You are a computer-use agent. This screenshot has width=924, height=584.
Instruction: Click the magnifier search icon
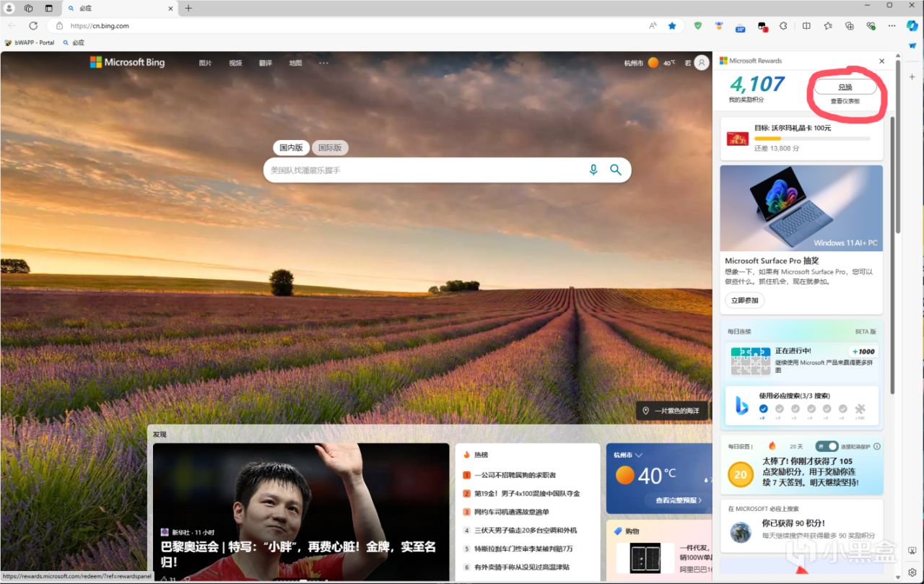616,170
